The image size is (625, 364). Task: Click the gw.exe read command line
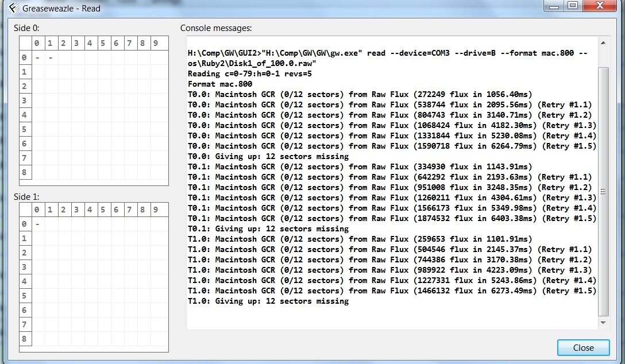point(387,53)
